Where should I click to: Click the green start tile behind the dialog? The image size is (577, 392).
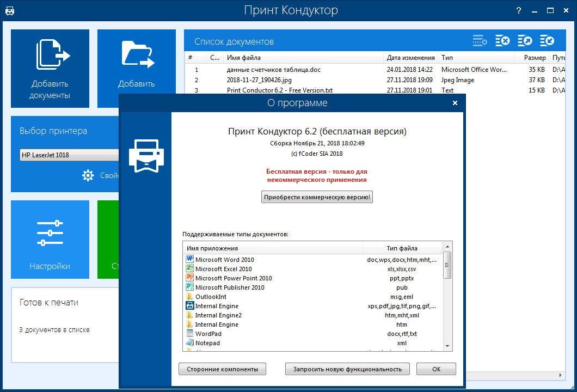coord(108,239)
